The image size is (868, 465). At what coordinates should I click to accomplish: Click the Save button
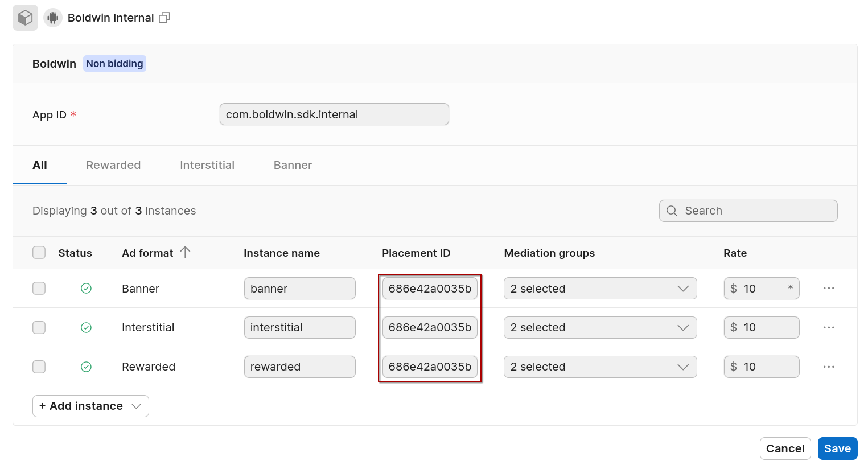(837, 448)
